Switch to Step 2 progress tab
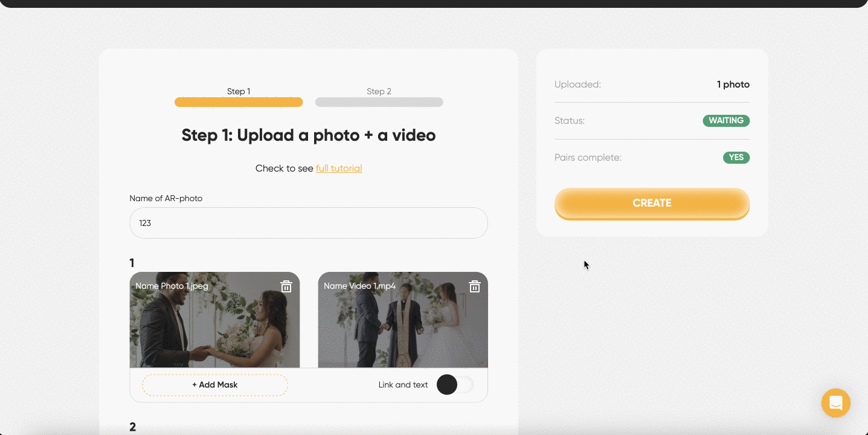Image resolution: width=868 pixels, height=435 pixels. (379, 97)
